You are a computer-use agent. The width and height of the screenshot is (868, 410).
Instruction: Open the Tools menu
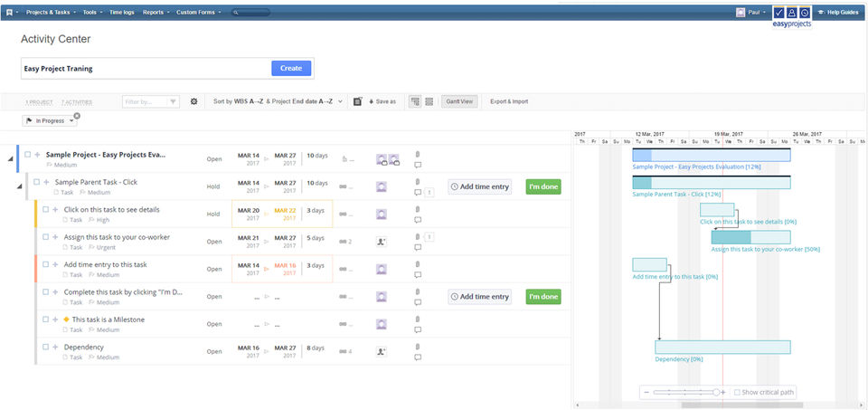(92, 12)
